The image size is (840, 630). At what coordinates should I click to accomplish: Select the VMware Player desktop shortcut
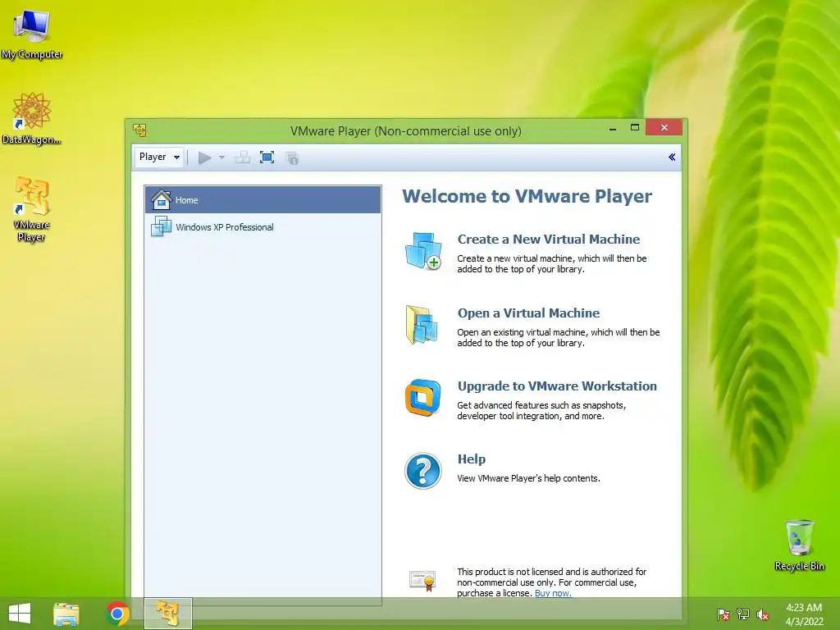click(x=32, y=209)
